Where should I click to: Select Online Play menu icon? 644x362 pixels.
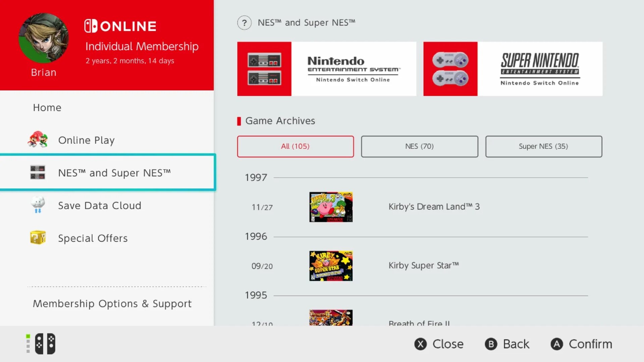click(x=39, y=140)
